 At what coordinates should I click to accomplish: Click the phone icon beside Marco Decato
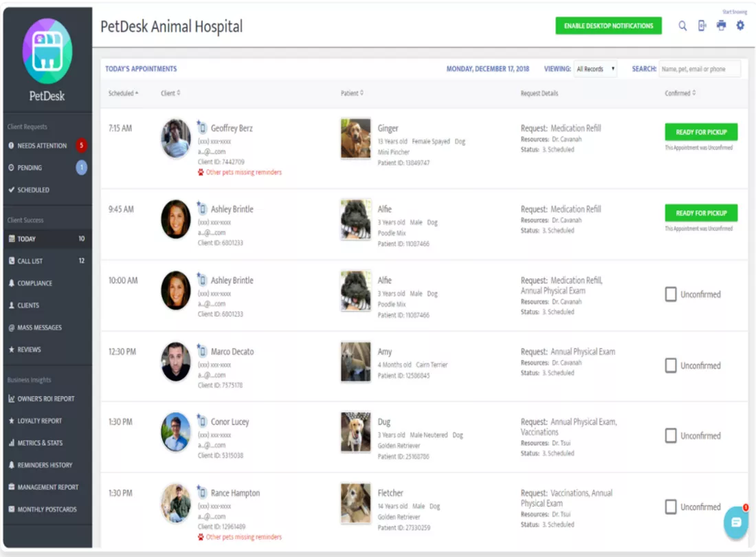pyautogui.click(x=202, y=351)
